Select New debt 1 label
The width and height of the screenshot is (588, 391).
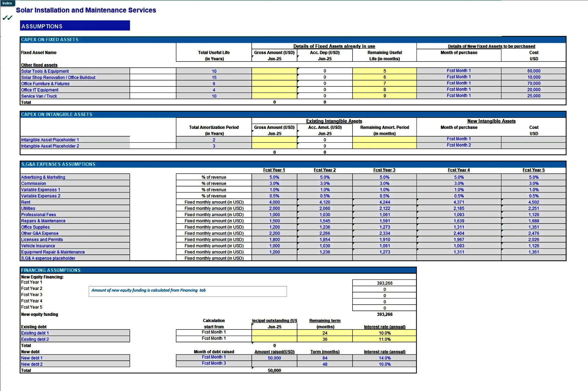75,358
